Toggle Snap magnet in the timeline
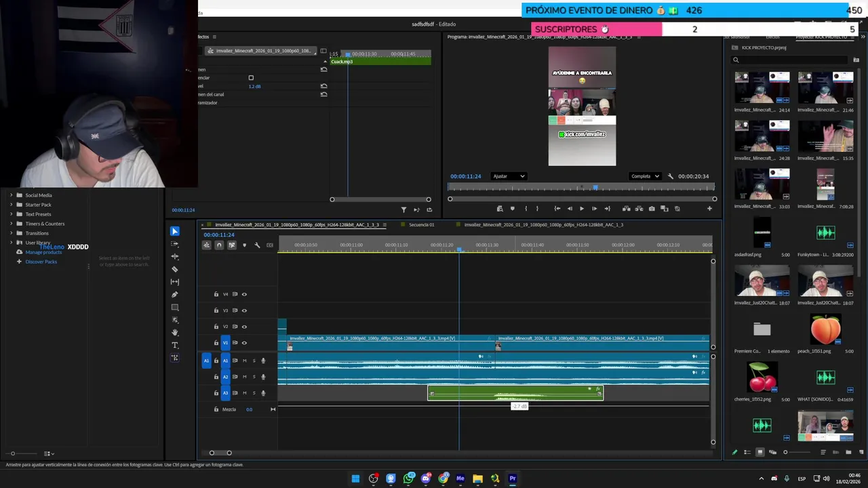Screen dimensions: 868x488 point(219,245)
